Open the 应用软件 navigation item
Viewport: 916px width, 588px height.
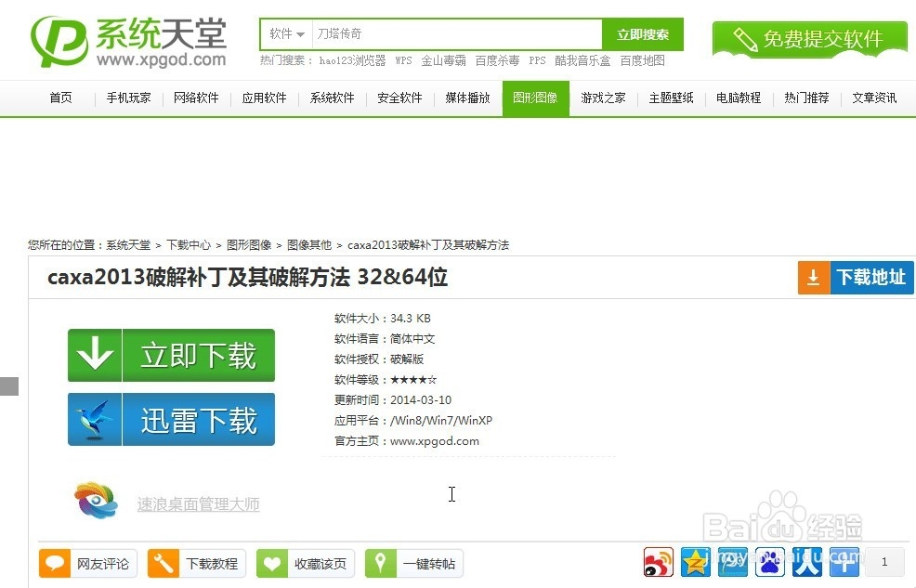(x=264, y=98)
